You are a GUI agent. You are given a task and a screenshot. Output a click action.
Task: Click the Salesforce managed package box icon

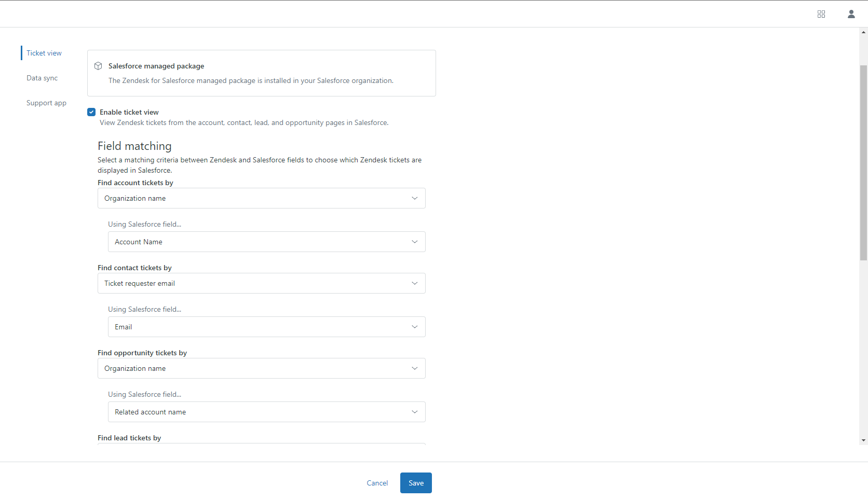click(98, 66)
